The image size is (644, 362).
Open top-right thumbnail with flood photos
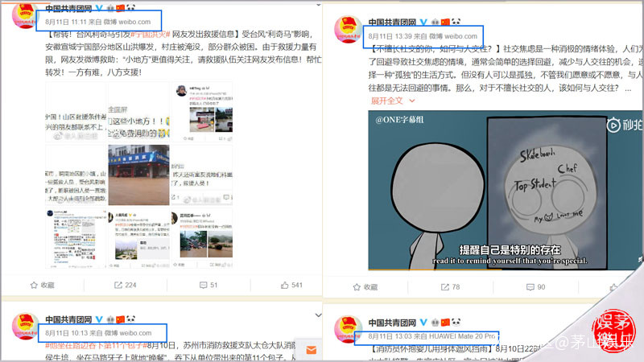(x=202, y=112)
